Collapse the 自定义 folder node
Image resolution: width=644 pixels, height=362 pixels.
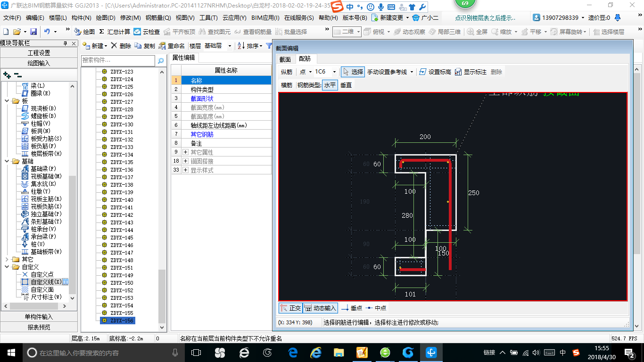tap(7, 267)
